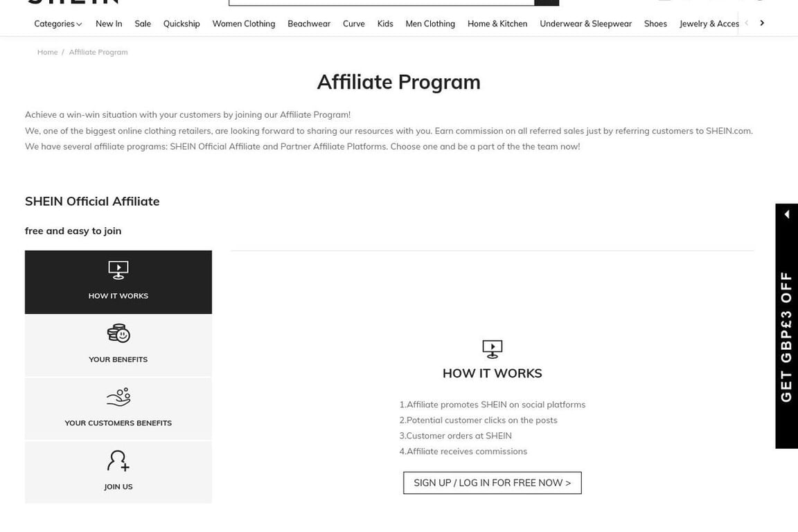Open Jewelry & Accessories category
The width and height of the screenshot is (798, 532).
pos(709,24)
